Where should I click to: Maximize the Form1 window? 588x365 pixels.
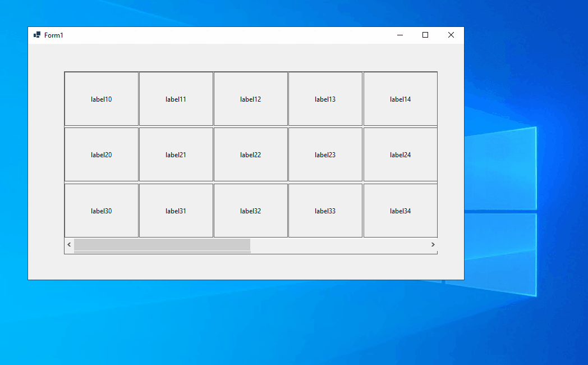click(x=425, y=35)
